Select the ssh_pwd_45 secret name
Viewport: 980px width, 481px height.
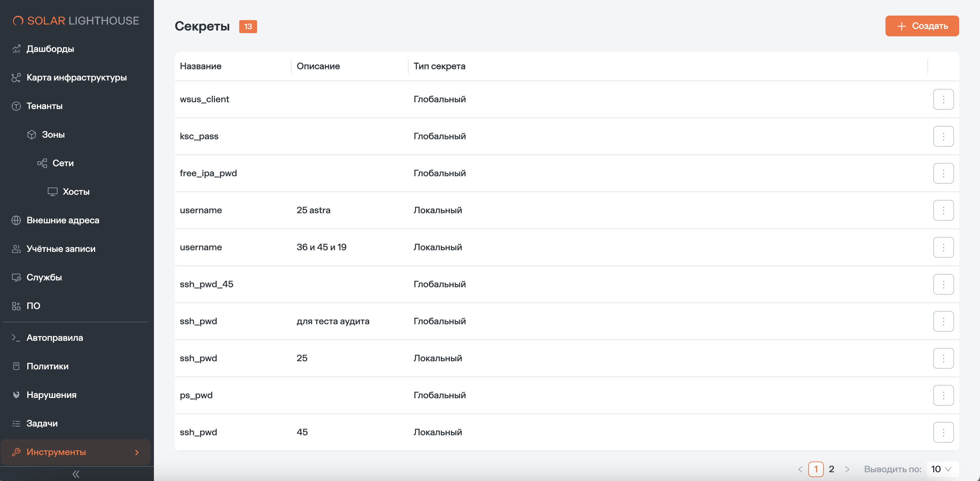point(207,284)
